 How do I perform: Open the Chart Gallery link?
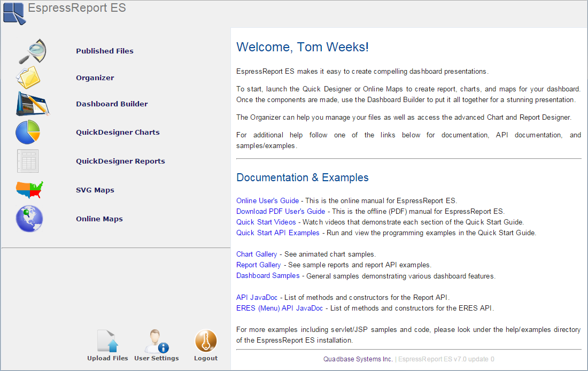[257, 254]
